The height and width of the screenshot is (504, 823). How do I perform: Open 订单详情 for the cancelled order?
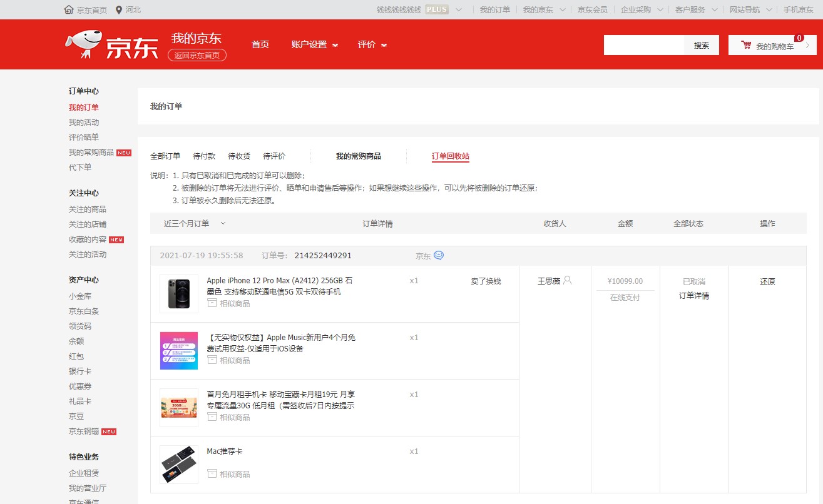coord(694,296)
